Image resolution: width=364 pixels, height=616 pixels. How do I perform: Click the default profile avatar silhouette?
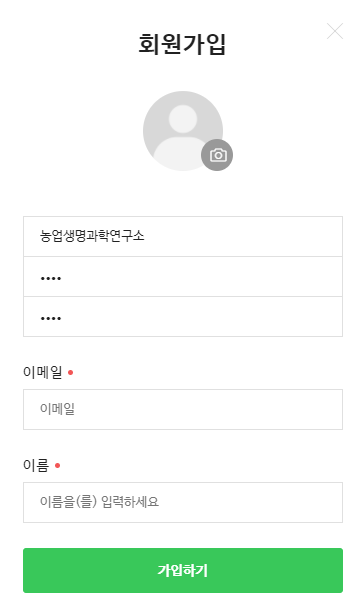click(x=183, y=131)
